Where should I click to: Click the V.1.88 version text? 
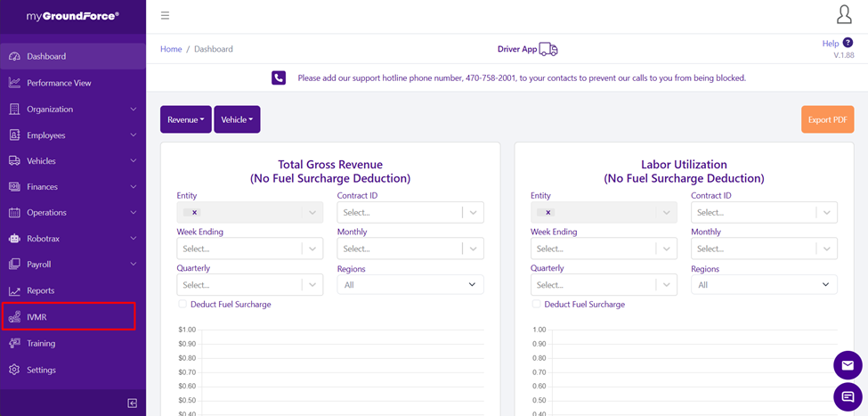pyautogui.click(x=844, y=55)
